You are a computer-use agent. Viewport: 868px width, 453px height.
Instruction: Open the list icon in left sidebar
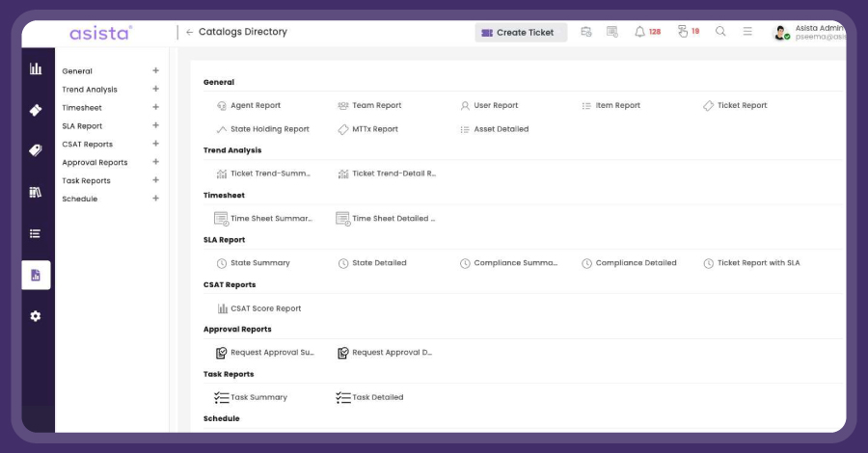click(x=36, y=233)
